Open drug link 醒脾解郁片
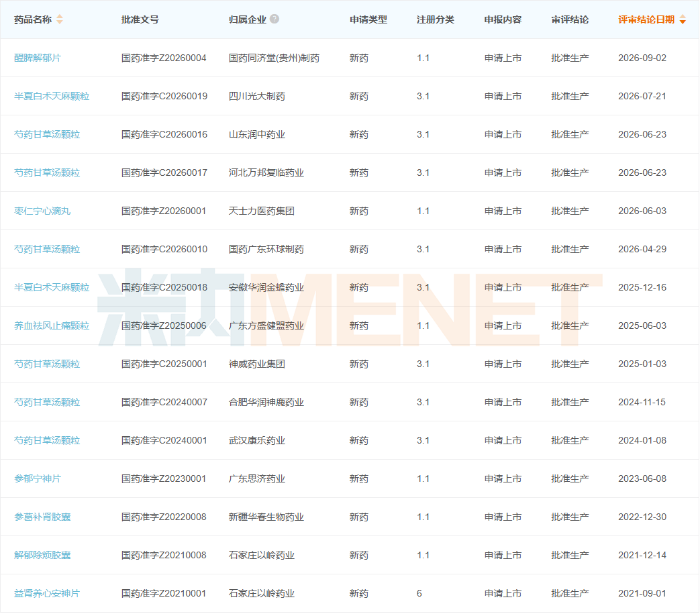700x614 pixels. [38, 58]
